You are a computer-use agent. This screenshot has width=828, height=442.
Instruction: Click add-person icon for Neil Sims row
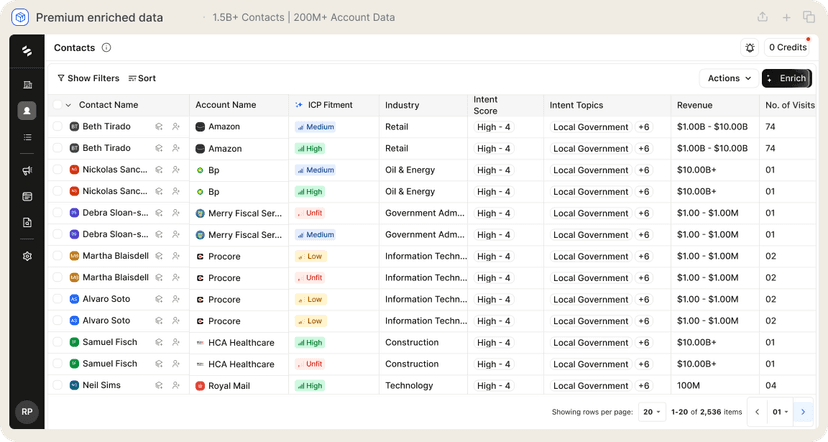point(176,385)
